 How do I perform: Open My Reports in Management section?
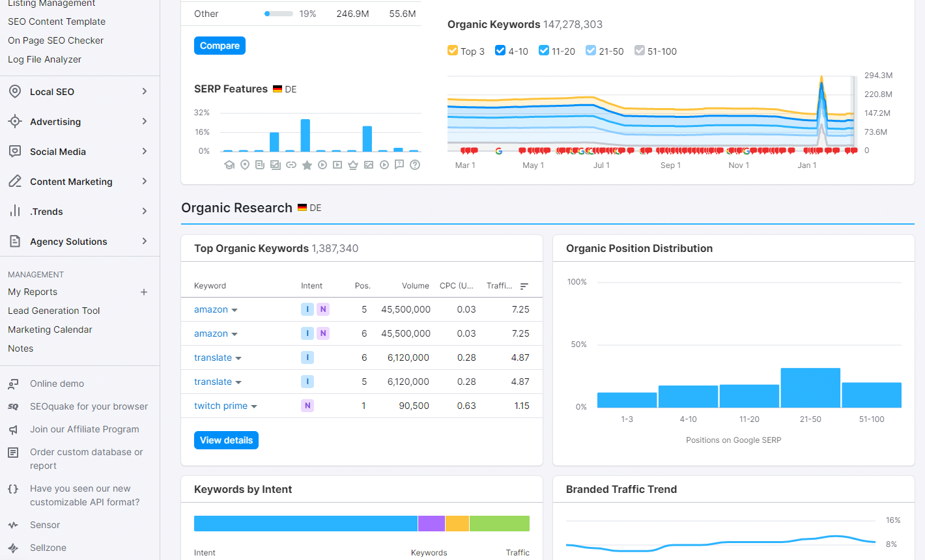click(x=33, y=292)
